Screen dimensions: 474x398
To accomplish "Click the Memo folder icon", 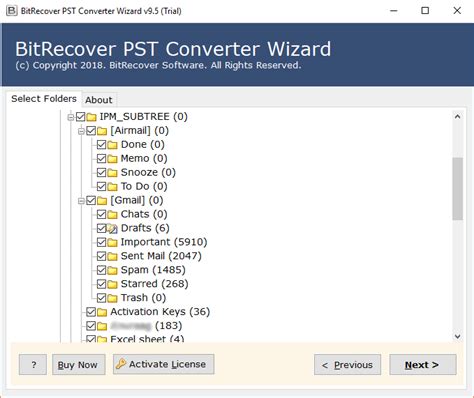I will tap(112, 159).
